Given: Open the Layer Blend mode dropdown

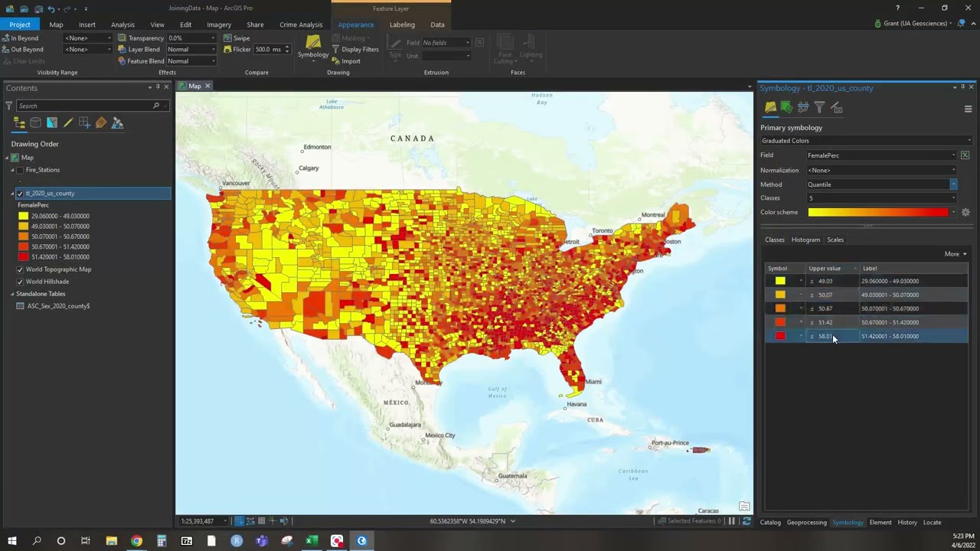Looking at the screenshot, I should point(191,49).
